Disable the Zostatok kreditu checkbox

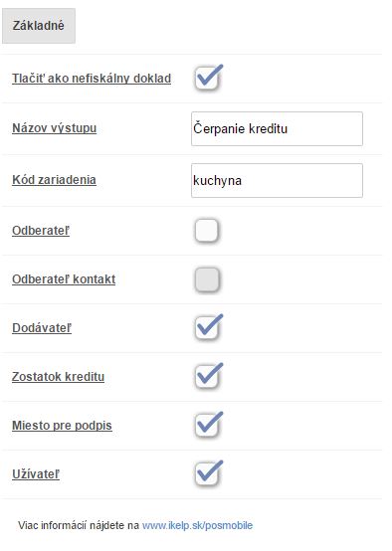click(x=207, y=376)
